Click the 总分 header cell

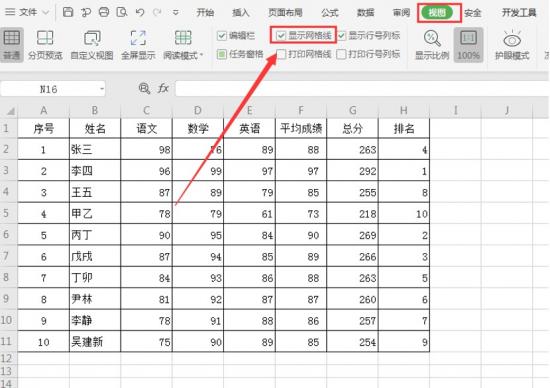click(353, 128)
